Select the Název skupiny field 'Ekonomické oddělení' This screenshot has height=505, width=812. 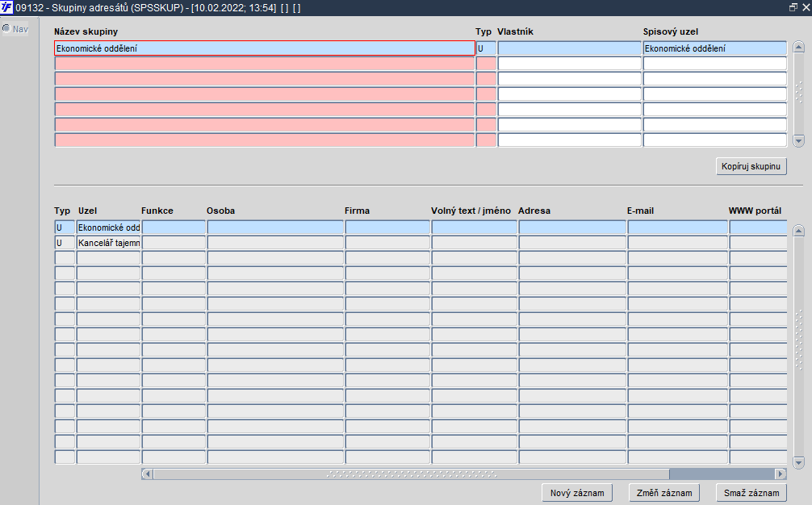[265, 48]
